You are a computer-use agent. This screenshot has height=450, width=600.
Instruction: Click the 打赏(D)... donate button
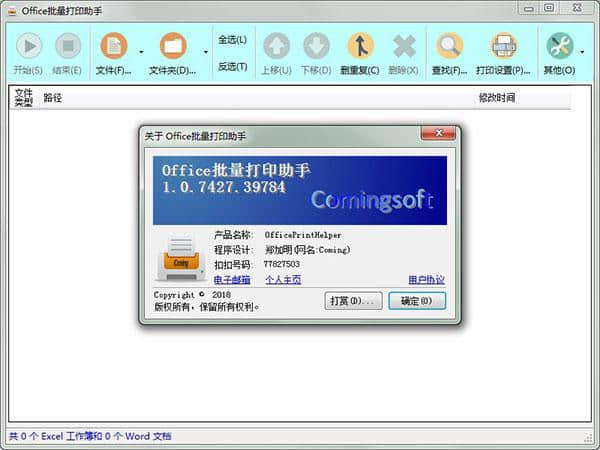click(x=354, y=300)
